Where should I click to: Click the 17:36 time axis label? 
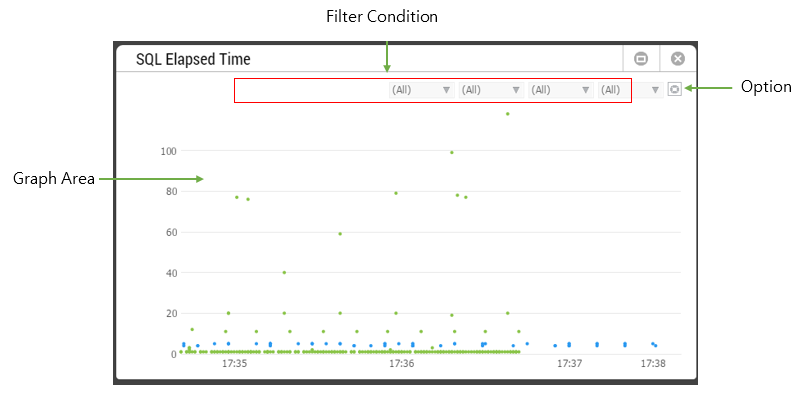[x=402, y=364]
